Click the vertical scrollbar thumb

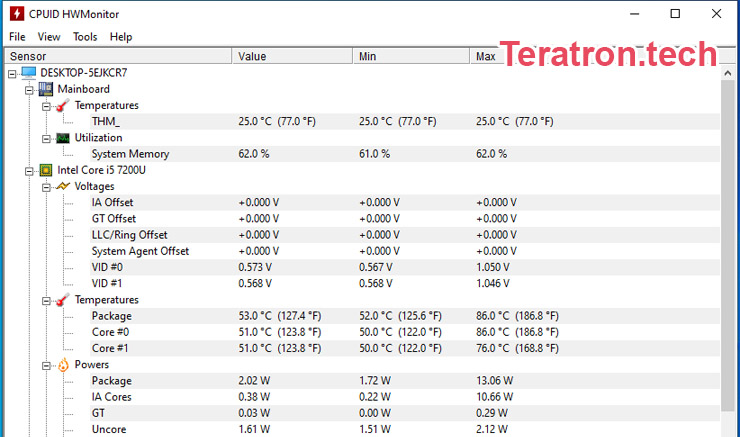(x=727, y=245)
